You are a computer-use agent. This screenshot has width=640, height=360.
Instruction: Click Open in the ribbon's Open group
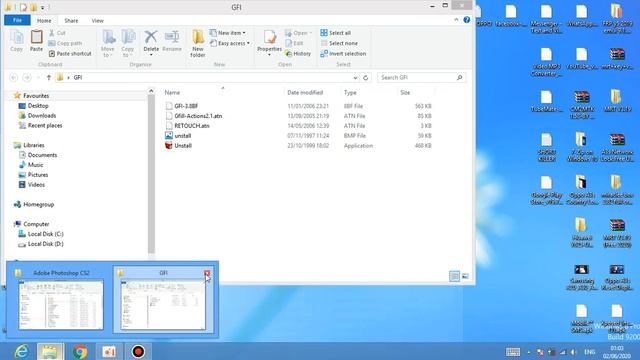[298, 33]
